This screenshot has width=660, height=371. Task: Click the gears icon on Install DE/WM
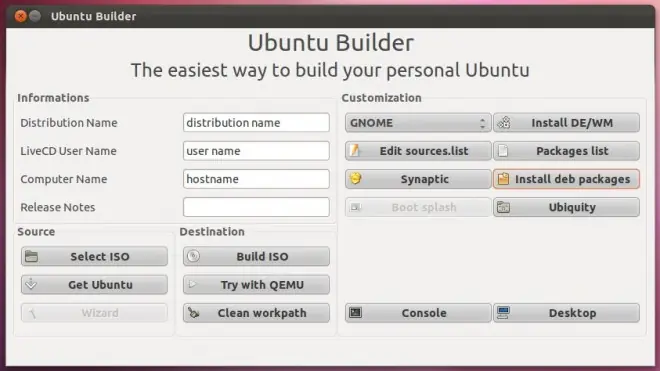(504, 123)
